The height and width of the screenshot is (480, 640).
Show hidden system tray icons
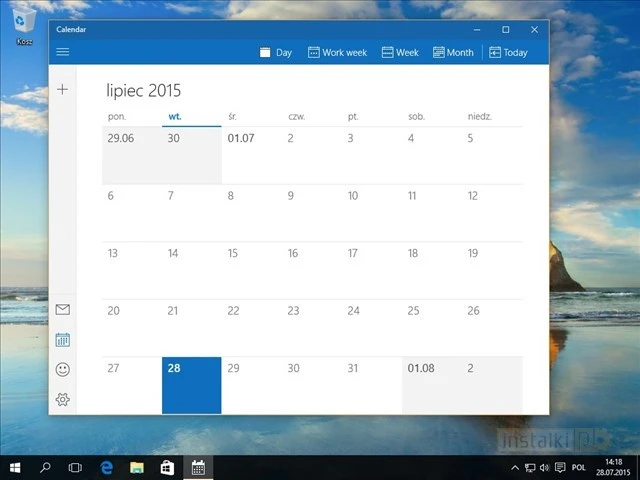point(515,467)
